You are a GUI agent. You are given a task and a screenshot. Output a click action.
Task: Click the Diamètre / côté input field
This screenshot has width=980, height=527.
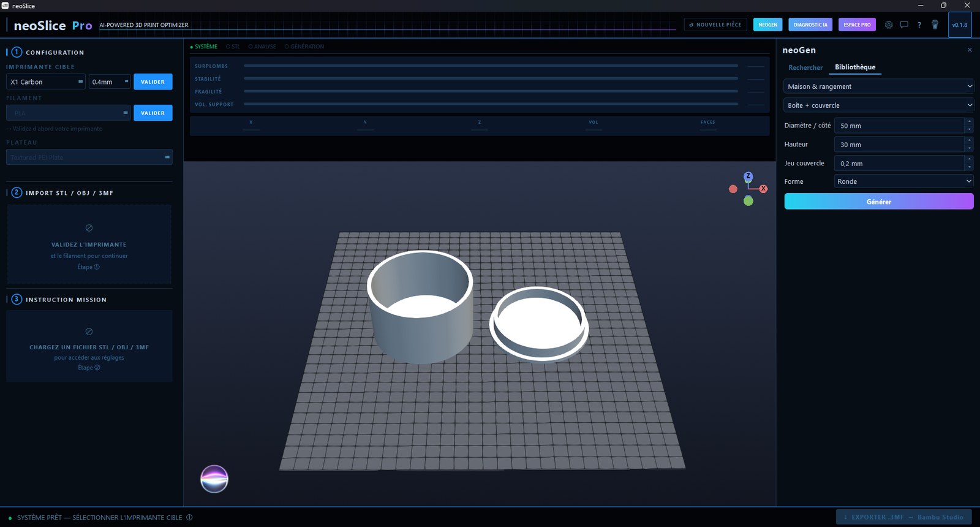tap(899, 126)
